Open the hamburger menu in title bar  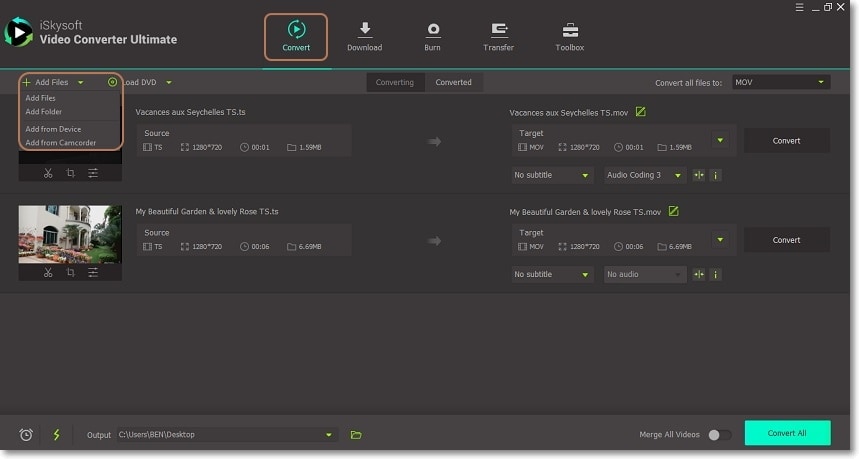point(800,7)
